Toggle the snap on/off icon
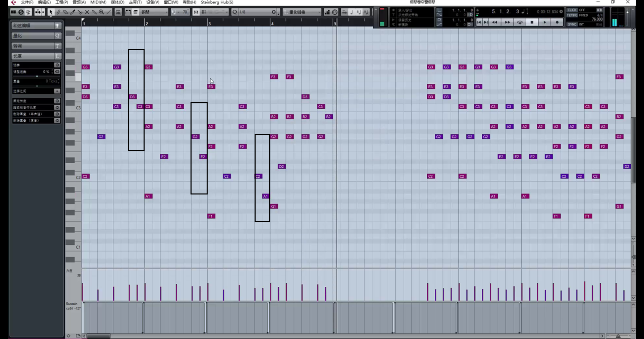Viewport: 644px width, 339px height. (x=196, y=12)
